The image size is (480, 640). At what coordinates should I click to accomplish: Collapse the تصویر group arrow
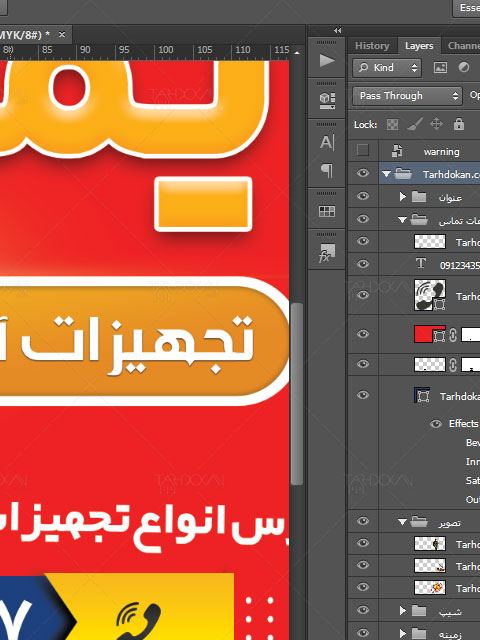pyautogui.click(x=402, y=522)
